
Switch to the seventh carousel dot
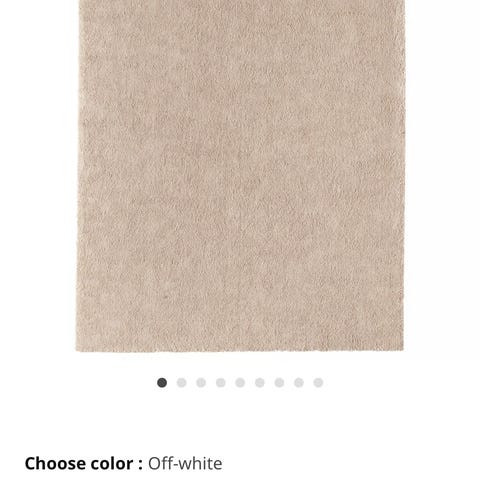[x=279, y=383]
